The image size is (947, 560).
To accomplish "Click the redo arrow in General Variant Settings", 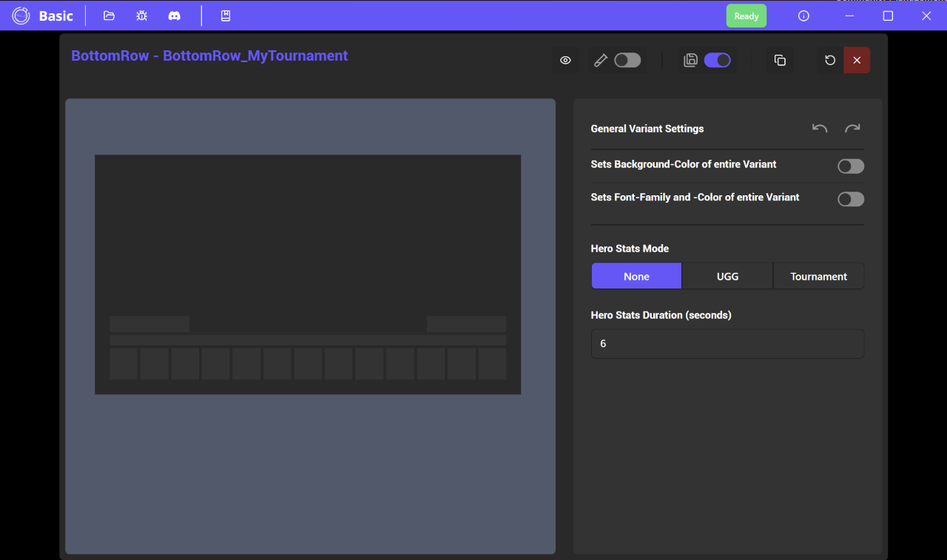I will (x=852, y=129).
